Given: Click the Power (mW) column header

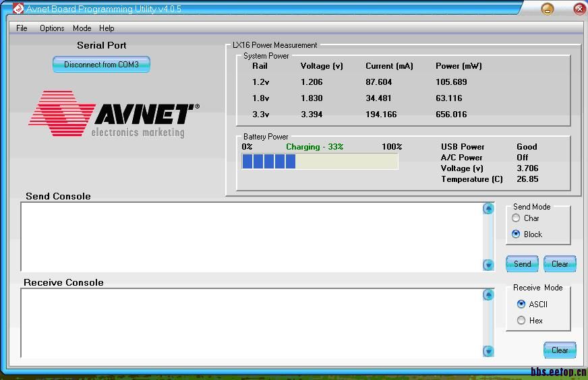Looking at the screenshot, I should (x=459, y=66).
